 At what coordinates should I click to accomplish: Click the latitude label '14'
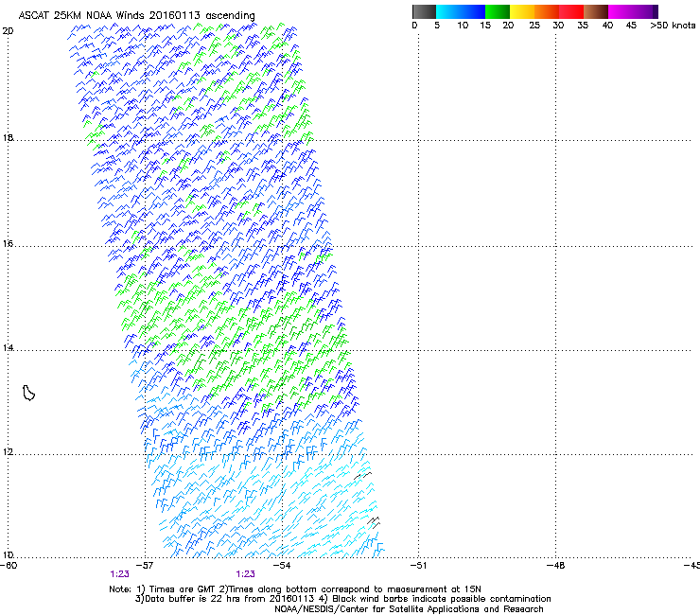(x=8, y=347)
